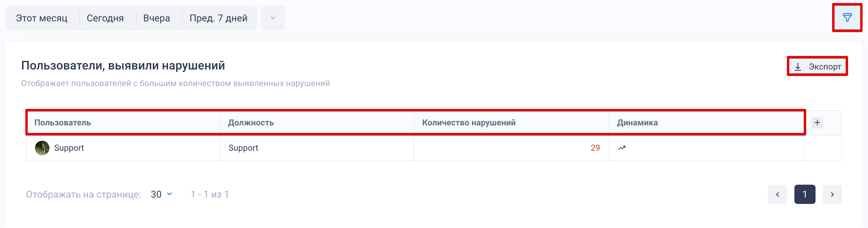Open the rows per page 30 dropdown
868x228 pixels.
[x=162, y=194]
